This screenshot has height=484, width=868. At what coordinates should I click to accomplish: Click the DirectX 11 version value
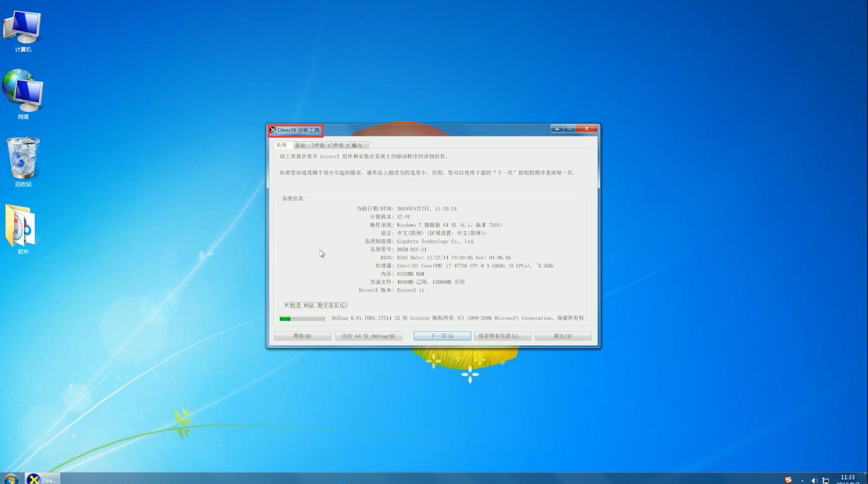point(410,291)
